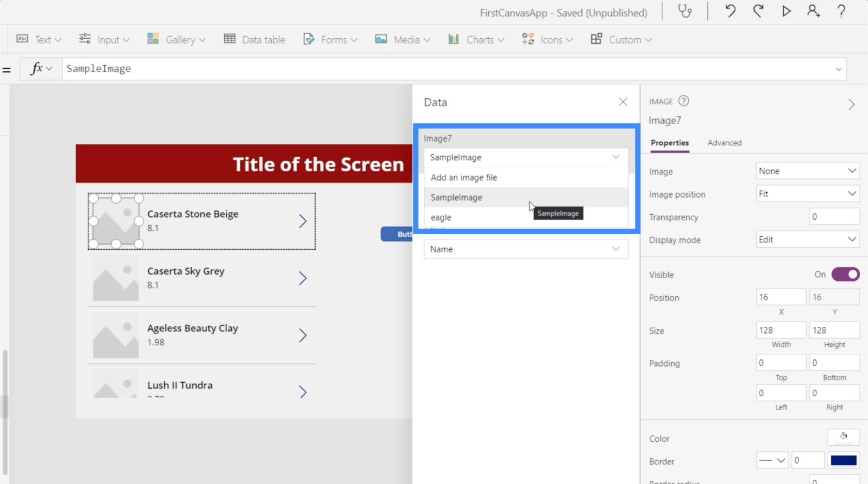868x484 pixels.
Task: Click the arrow next to Lush II Tundra
Action: tap(303, 392)
